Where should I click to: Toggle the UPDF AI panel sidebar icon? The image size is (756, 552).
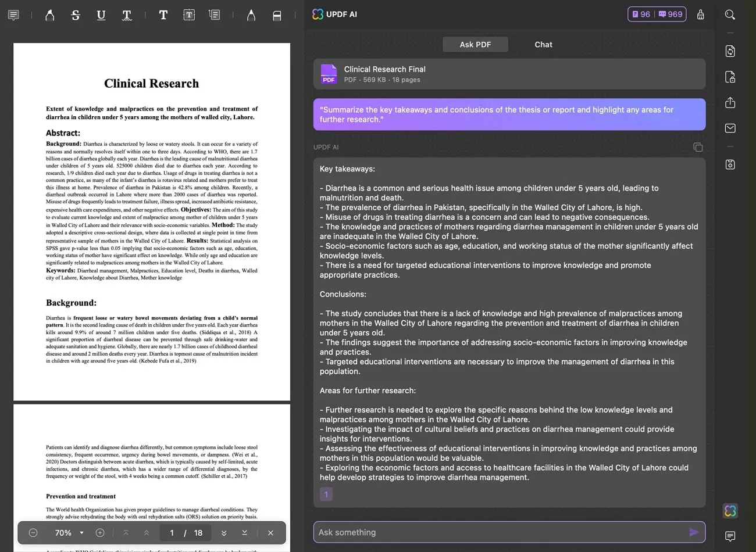coord(730,510)
